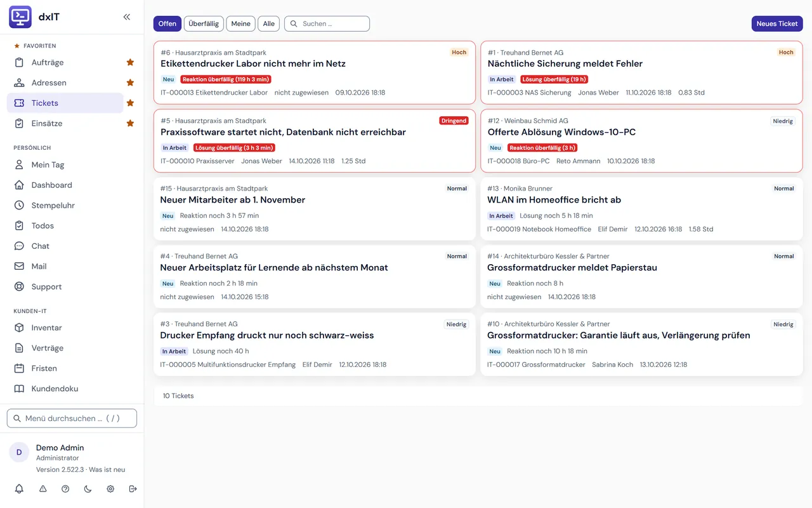Click the Adressen people icon
Screen dimensions: 812x508
click(19, 83)
